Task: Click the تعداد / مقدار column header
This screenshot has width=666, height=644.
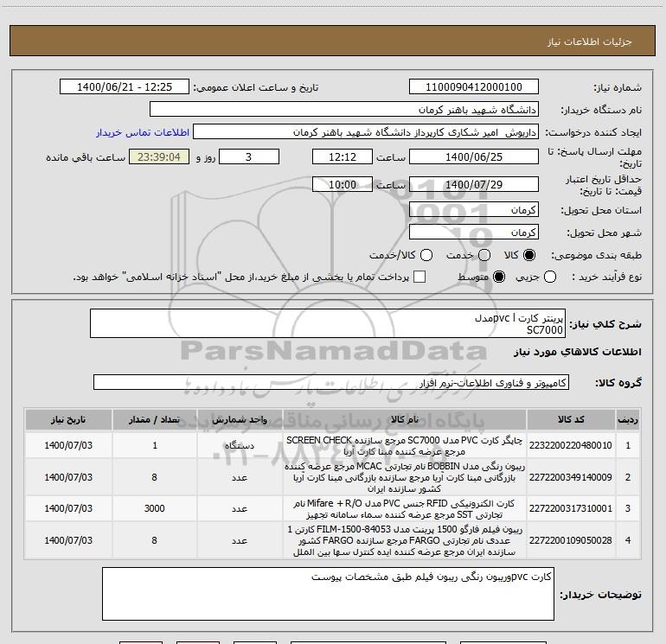Action: point(154,420)
